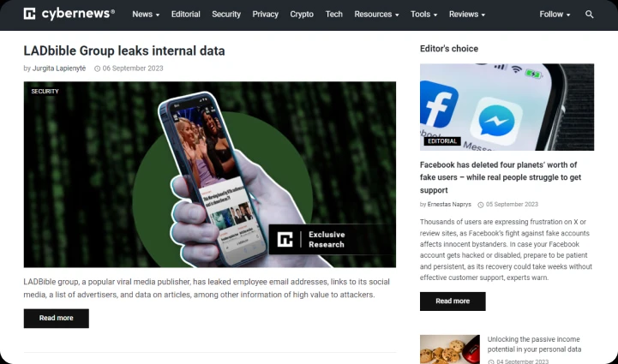Open the Follow dropdown

[x=555, y=15]
